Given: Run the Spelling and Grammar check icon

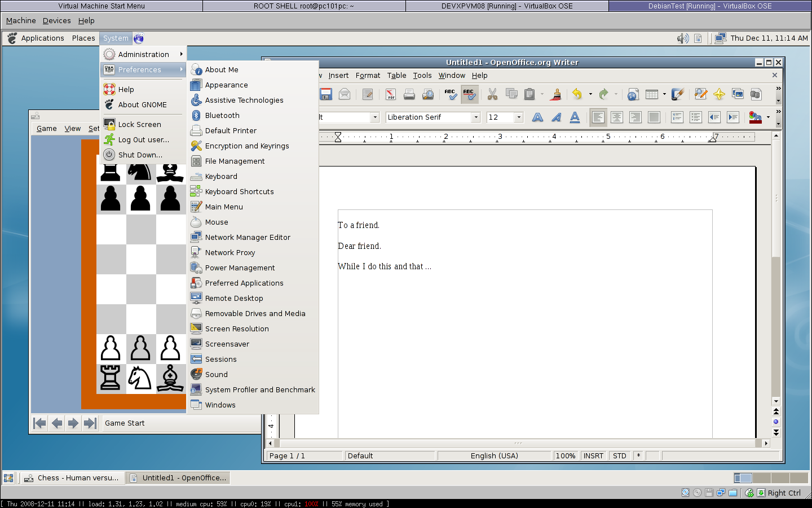Looking at the screenshot, I should pyautogui.click(x=451, y=94).
